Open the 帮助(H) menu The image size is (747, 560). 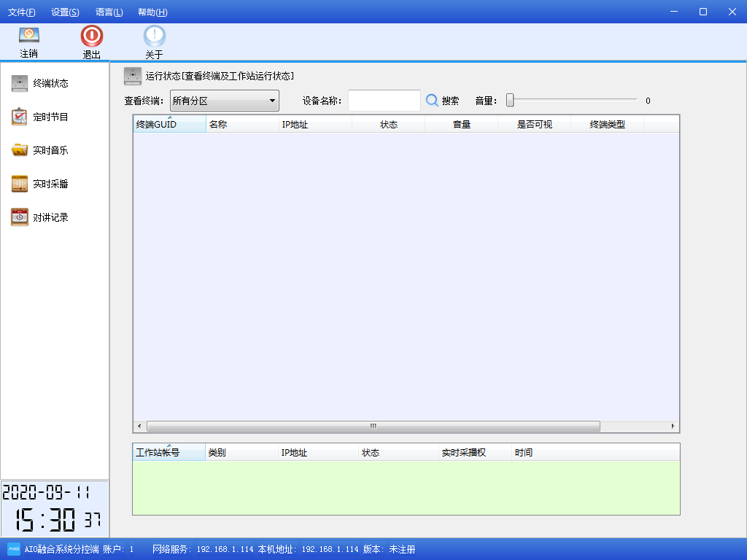coord(152,12)
